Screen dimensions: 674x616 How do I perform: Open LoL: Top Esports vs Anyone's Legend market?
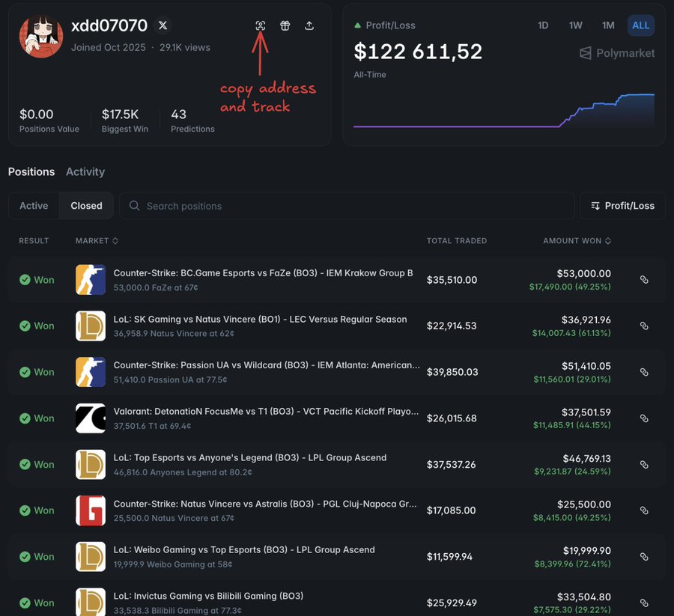pyautogui.click(x=249, y=457)
